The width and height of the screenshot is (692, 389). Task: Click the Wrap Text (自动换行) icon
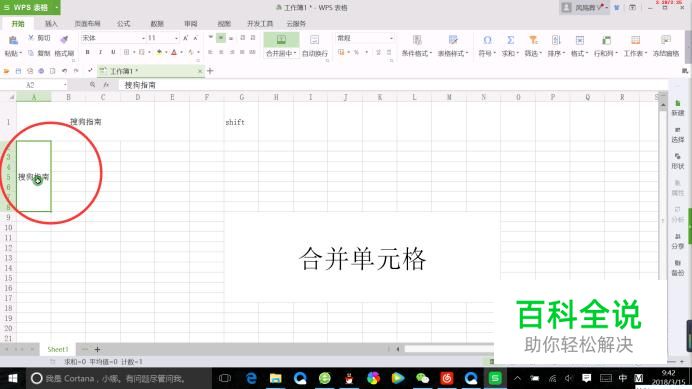pyautogui.click(x=314, y=40)
